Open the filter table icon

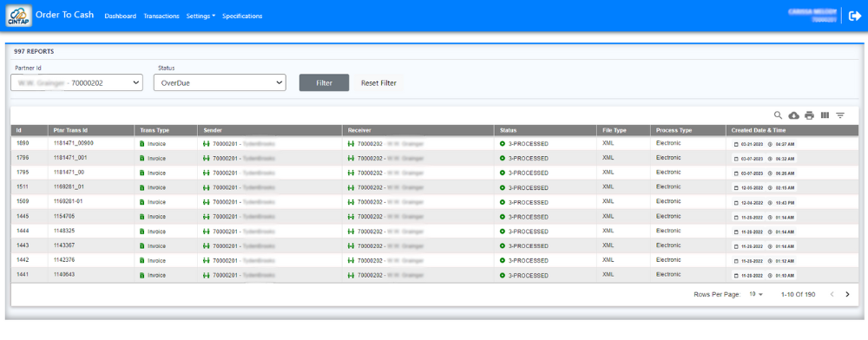click(x=840, y=115)
